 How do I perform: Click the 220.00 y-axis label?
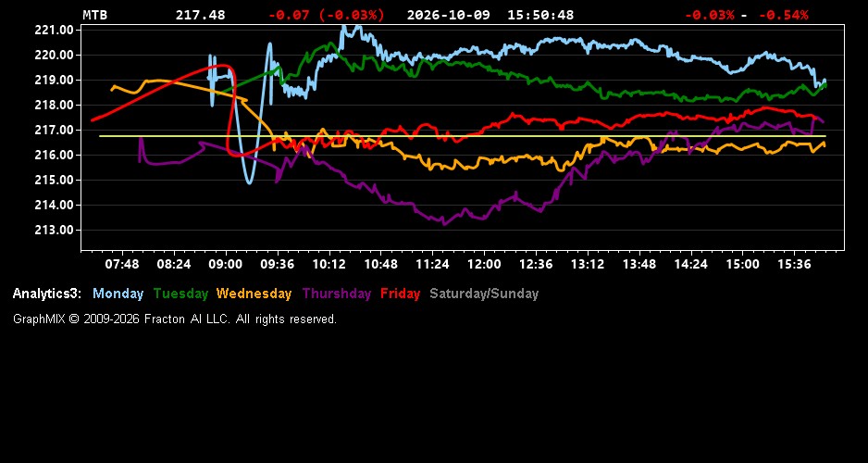(55, 55)
